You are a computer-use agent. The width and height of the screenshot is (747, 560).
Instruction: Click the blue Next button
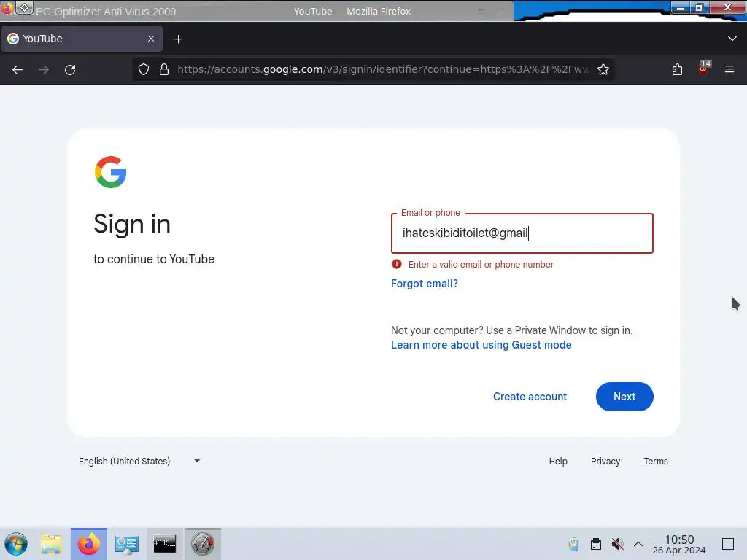624,397
